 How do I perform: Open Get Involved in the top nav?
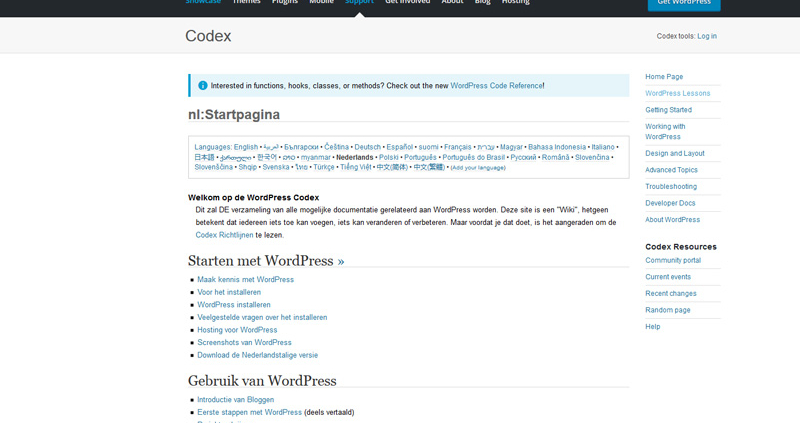point(408,2)
